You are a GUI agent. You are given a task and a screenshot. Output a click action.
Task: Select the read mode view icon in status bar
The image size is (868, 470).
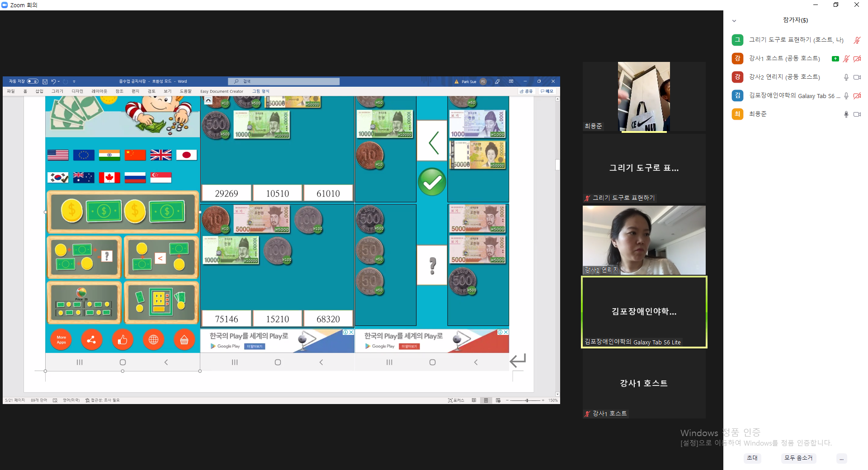474,400
